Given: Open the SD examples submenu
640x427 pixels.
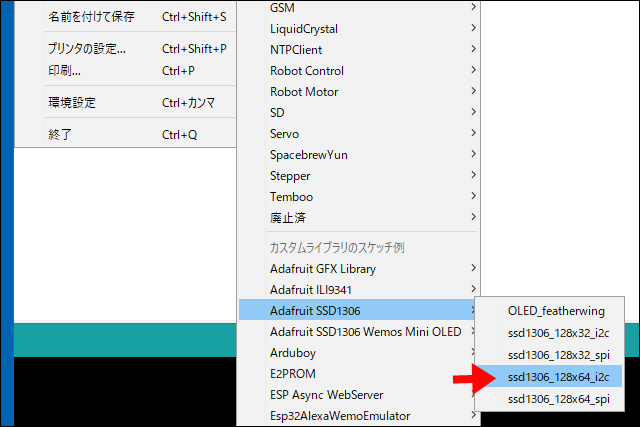Looking at the screenshot, I should pos(359,113).
